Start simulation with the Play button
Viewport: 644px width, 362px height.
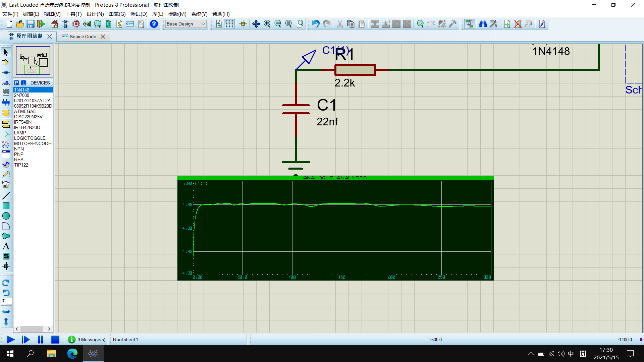[11, 340]
